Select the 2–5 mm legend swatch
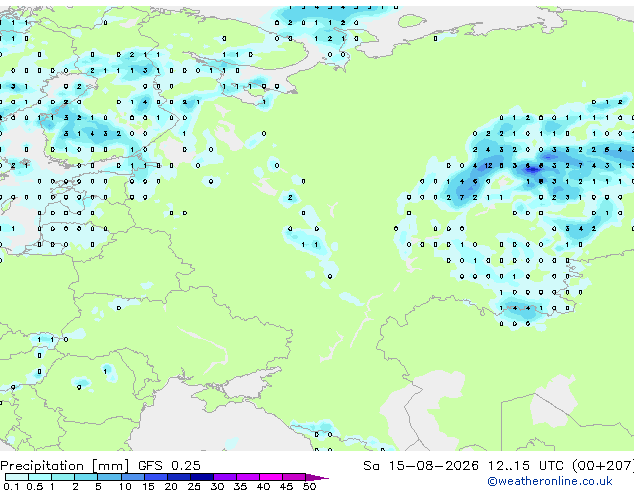Image resolution: width=634 pixels, height=490 pixels. tap(86, 477)
